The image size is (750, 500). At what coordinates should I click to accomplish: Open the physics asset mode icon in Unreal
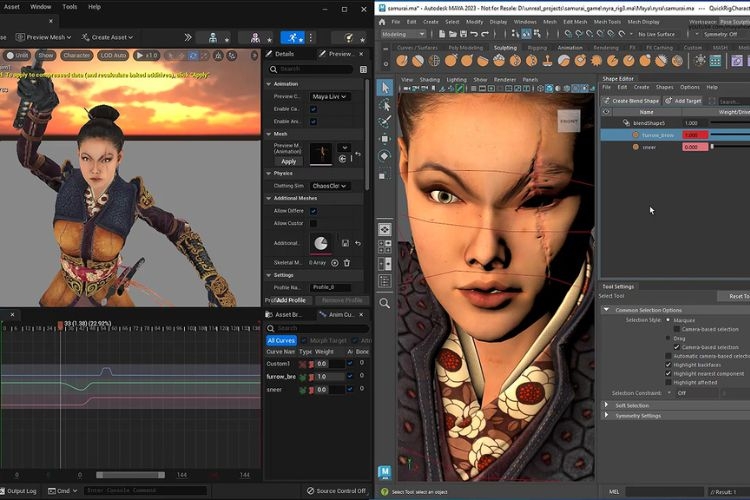coord(349,38)
